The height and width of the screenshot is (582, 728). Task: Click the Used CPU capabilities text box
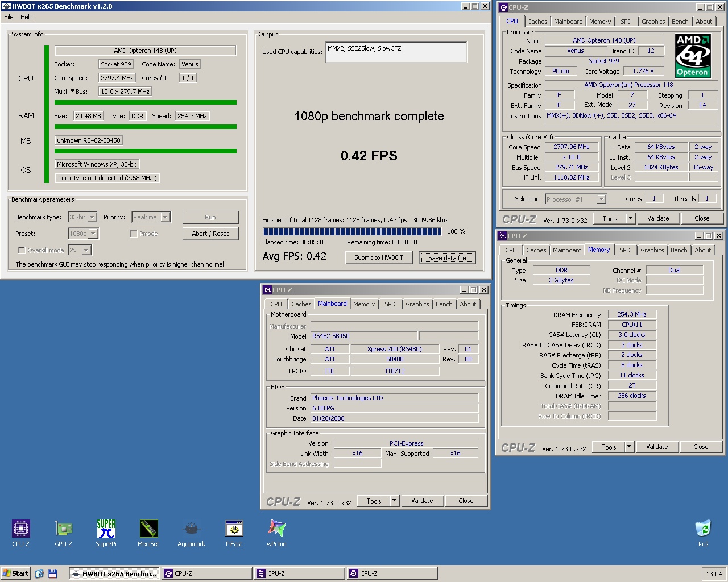[396, 52]
